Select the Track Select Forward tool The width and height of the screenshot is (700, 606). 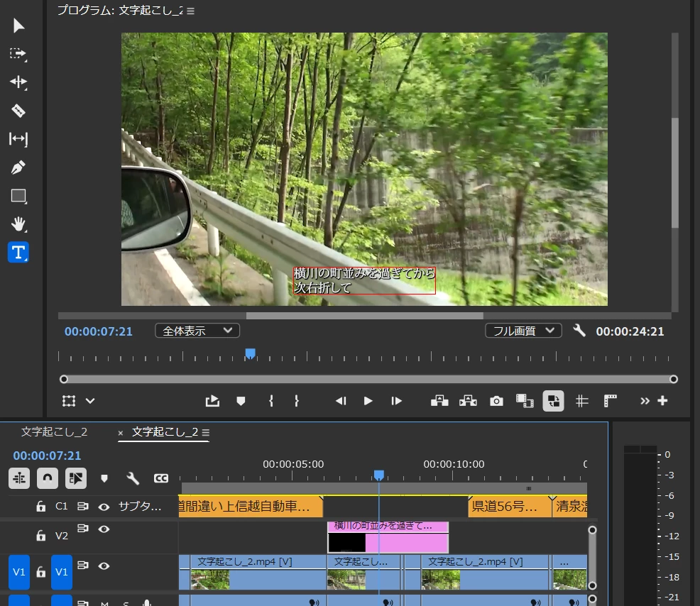pos(18,54)
